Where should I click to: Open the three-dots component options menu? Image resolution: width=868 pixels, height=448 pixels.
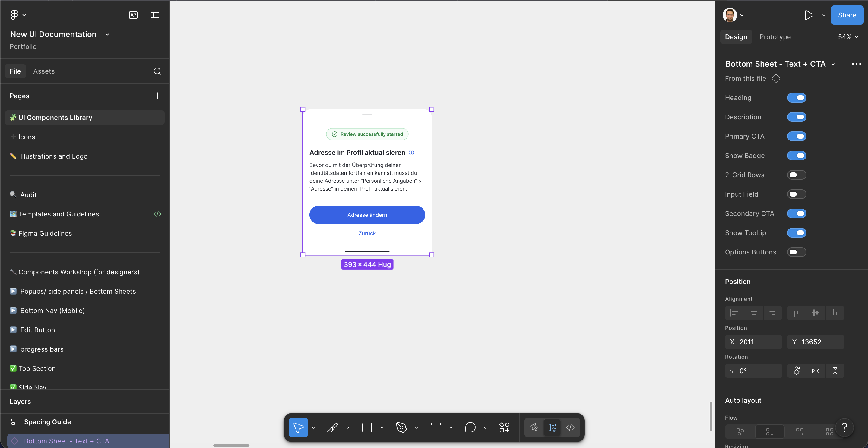click(856, 64)
